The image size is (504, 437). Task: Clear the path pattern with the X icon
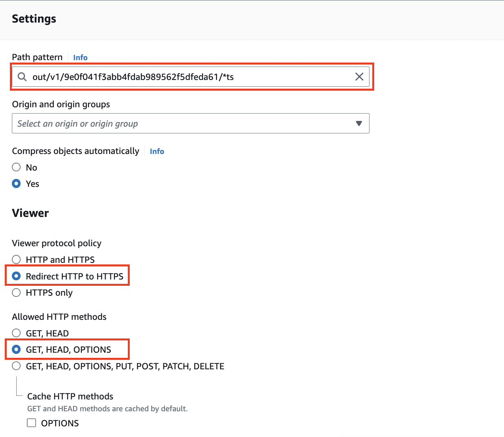(x=359, y=77)
